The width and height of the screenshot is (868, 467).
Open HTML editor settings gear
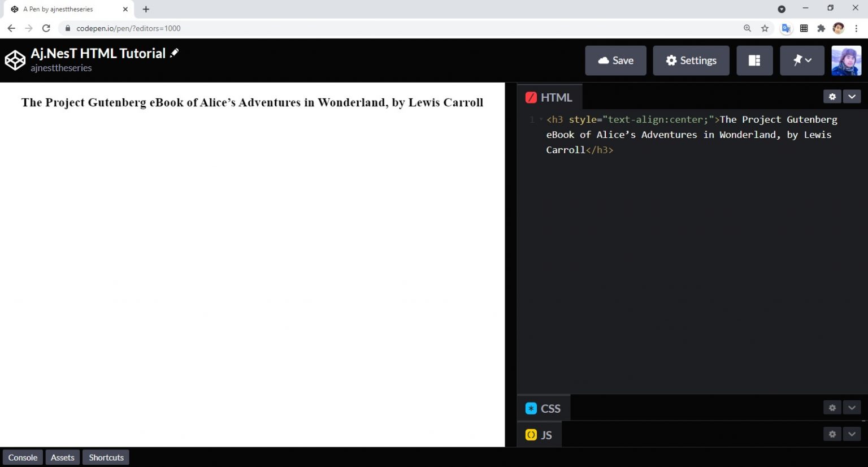pos(832,97)
